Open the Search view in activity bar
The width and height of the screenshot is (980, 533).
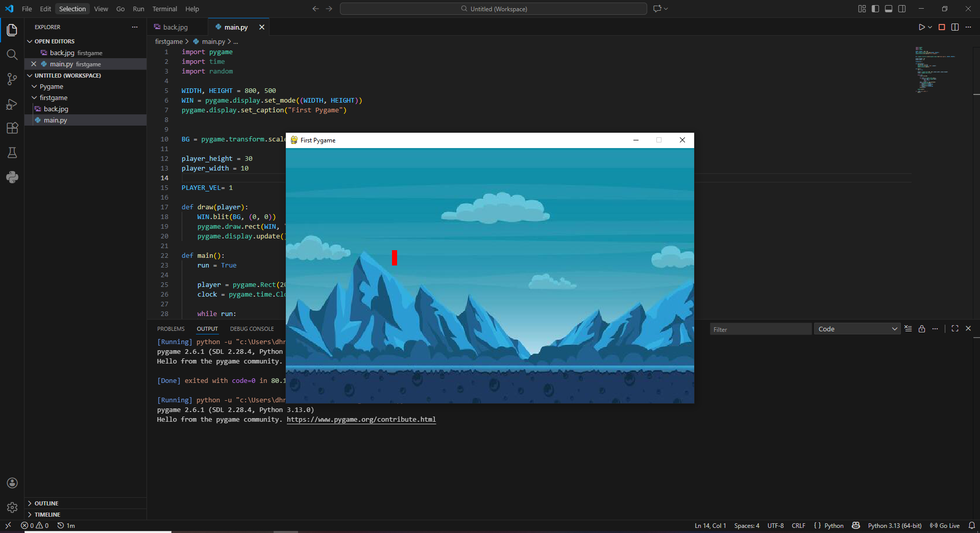point(12,55)
